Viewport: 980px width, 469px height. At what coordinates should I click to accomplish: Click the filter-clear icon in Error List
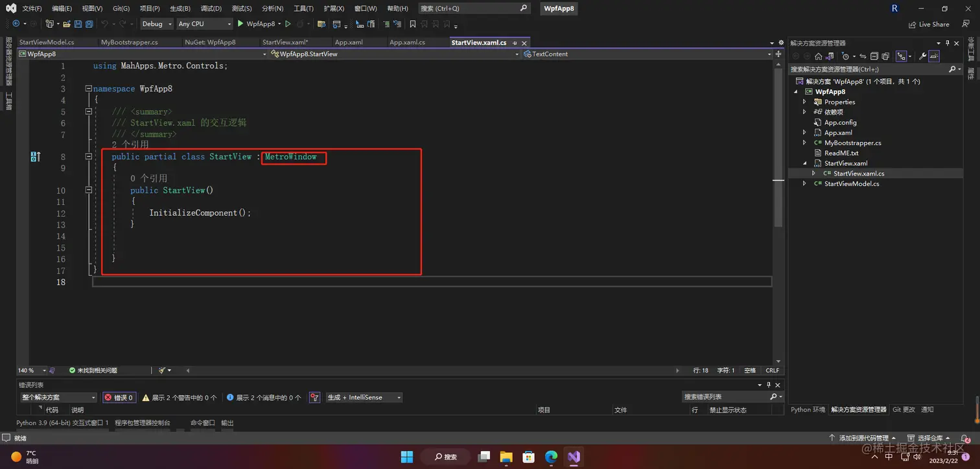314,397
